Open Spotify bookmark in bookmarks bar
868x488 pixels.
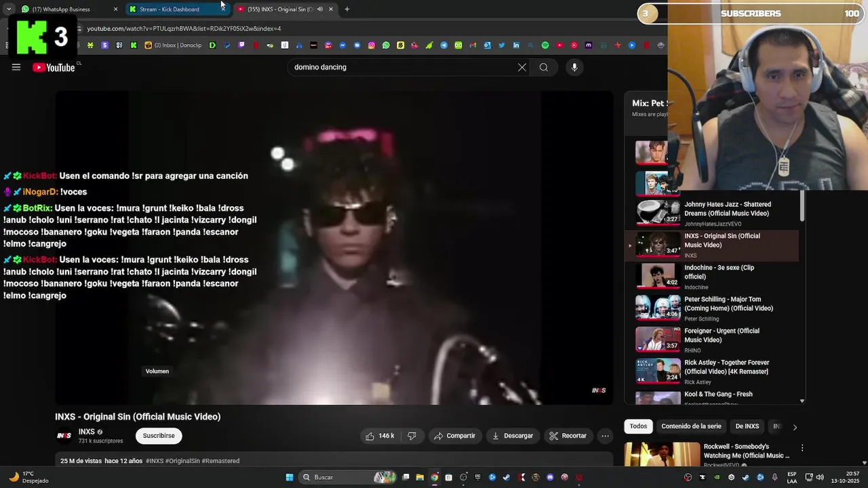(x=545, y=45)
